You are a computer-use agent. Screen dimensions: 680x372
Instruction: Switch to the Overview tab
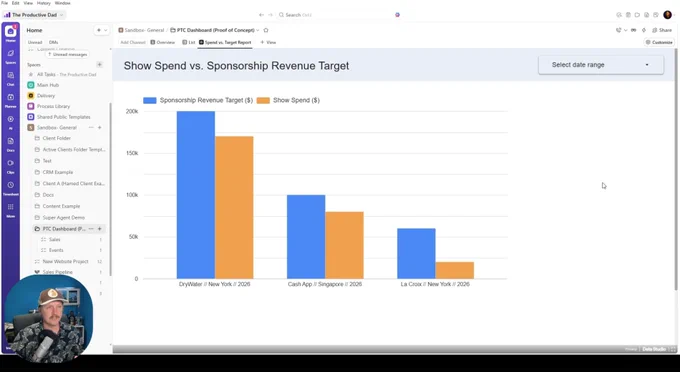[163, 42]
